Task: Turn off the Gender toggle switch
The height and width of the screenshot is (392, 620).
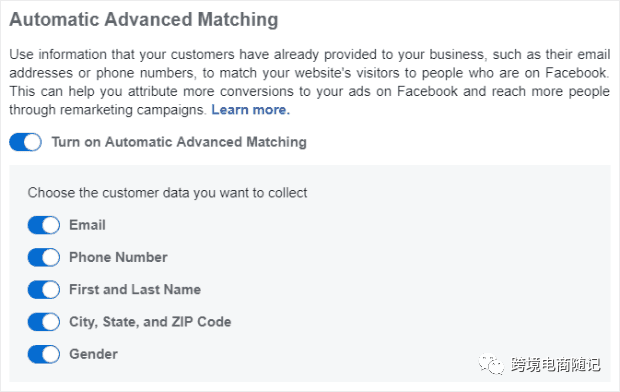Action: (x=44, y=354)
